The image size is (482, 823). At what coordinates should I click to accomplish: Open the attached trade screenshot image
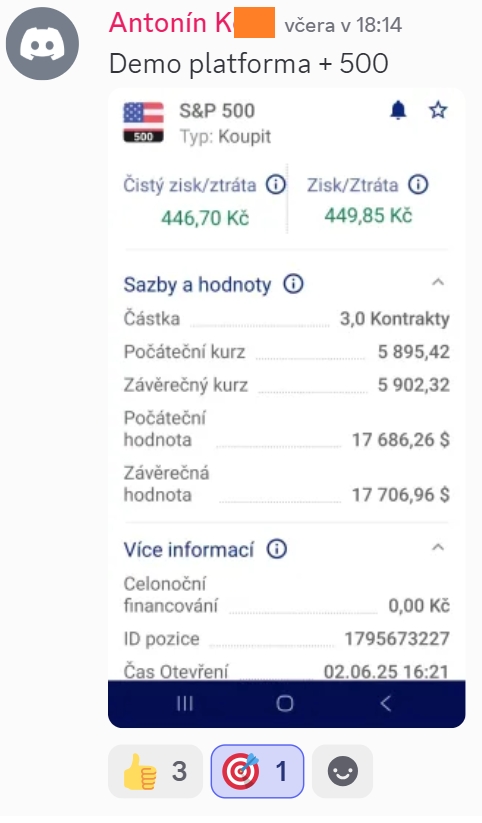pos(287,408)
